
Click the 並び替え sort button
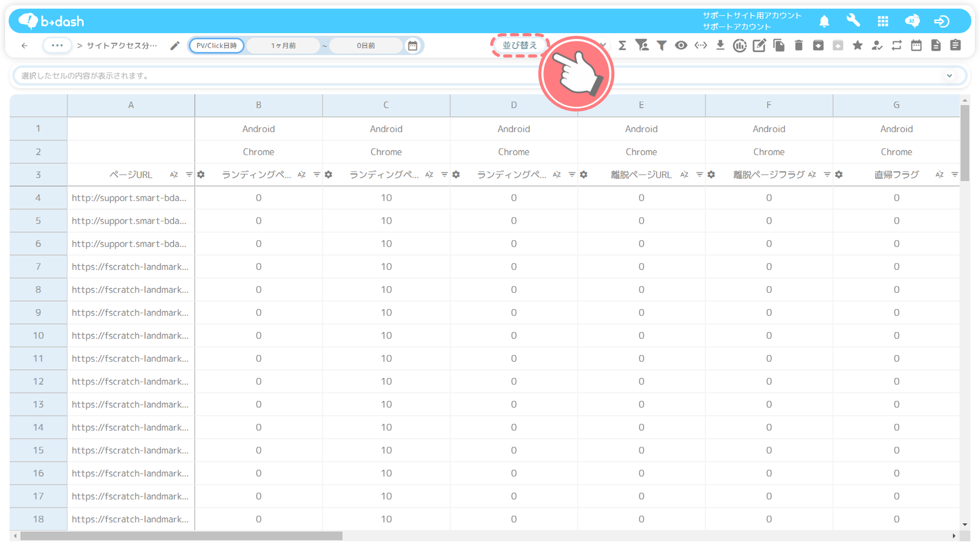pos(520,46)
